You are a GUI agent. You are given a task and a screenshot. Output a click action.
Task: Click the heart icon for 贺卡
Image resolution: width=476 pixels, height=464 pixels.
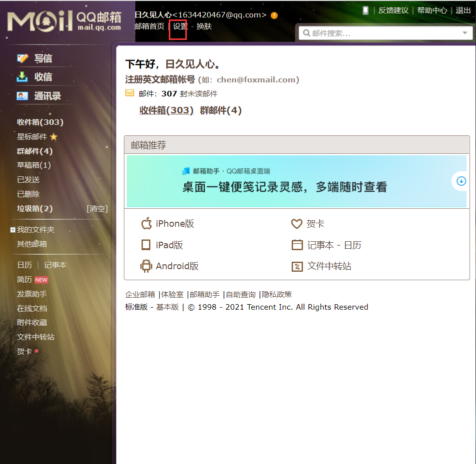pos(297,224)
